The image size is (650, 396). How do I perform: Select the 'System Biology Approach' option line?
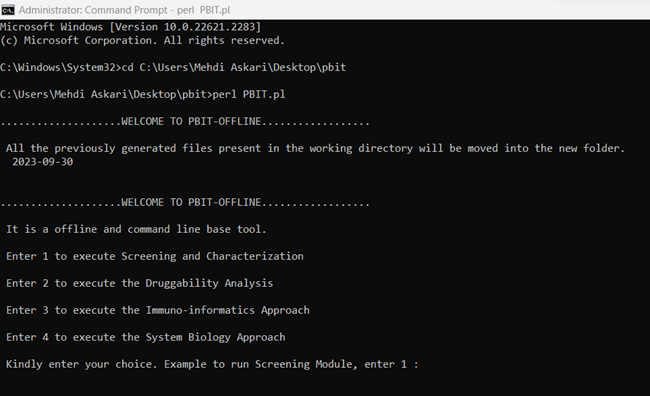pyautogui.click(x=146, y=337)
